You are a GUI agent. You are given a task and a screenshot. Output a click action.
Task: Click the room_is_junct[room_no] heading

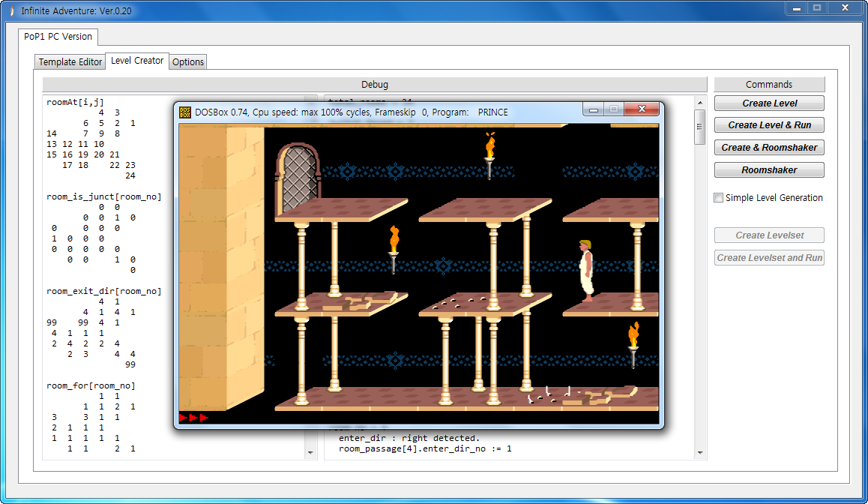[104, 196]
